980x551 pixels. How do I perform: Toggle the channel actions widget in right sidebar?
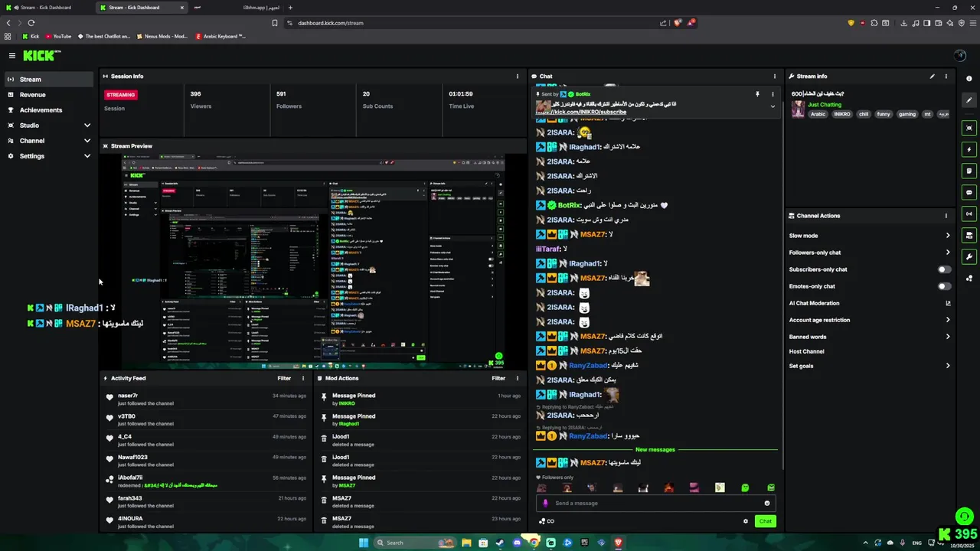(x=969, y=235)
